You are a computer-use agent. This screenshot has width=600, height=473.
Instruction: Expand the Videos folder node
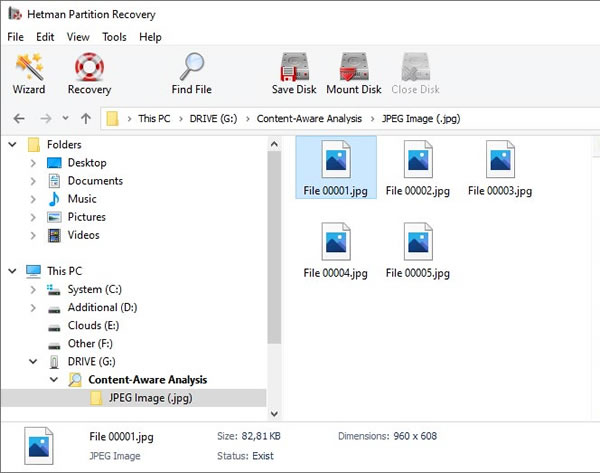point(33,235)
